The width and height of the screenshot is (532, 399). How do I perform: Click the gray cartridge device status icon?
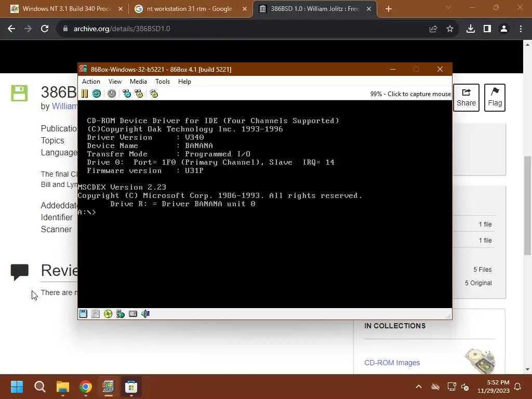pyautogui.click(x=133, y=314)
